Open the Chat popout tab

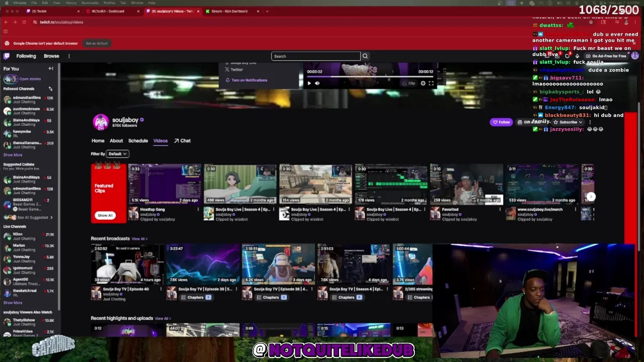182,141
